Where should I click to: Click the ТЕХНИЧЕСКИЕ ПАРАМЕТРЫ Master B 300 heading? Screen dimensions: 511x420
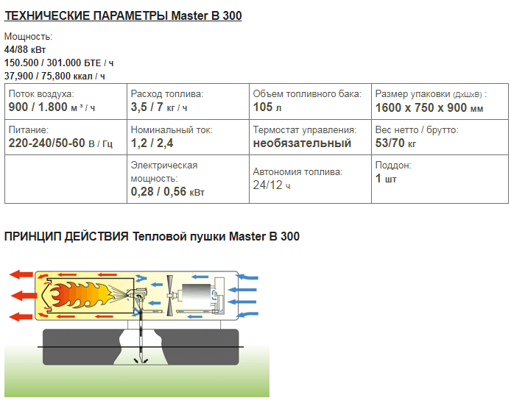click(x=123, y=16)
